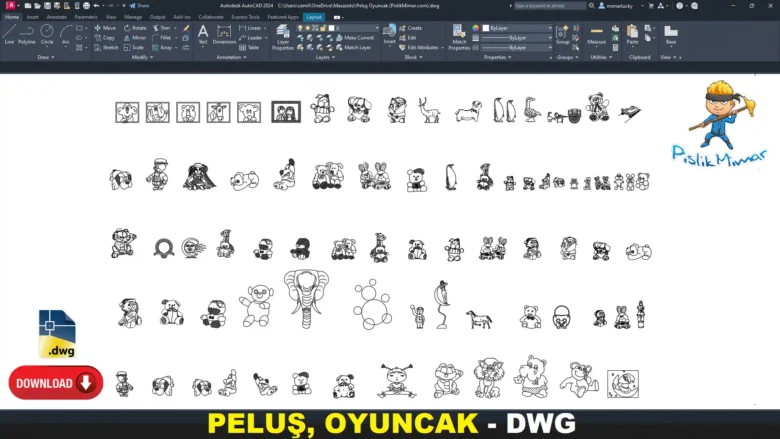Expand the Properties panel
Screen dimensions: 780x439
[497, 58]
